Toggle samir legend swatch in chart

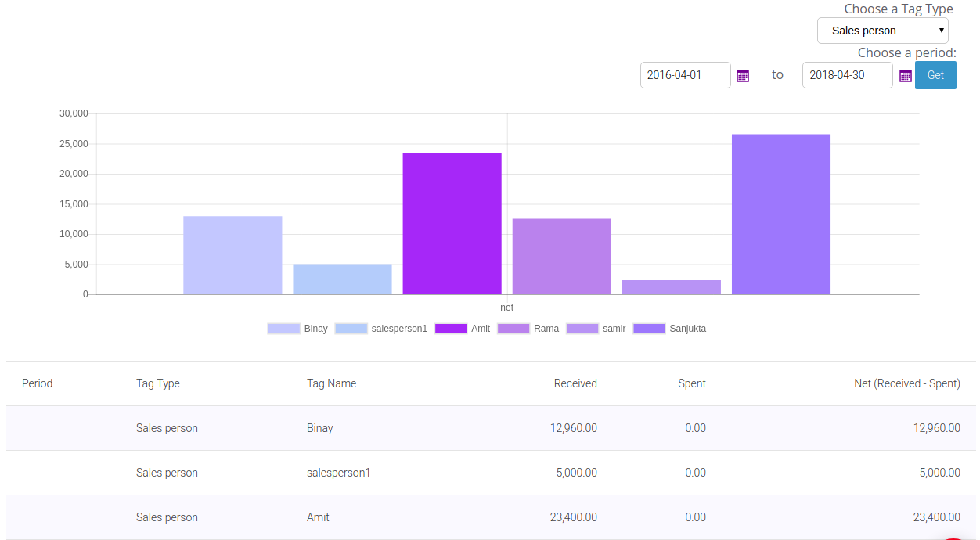(582, 329)
